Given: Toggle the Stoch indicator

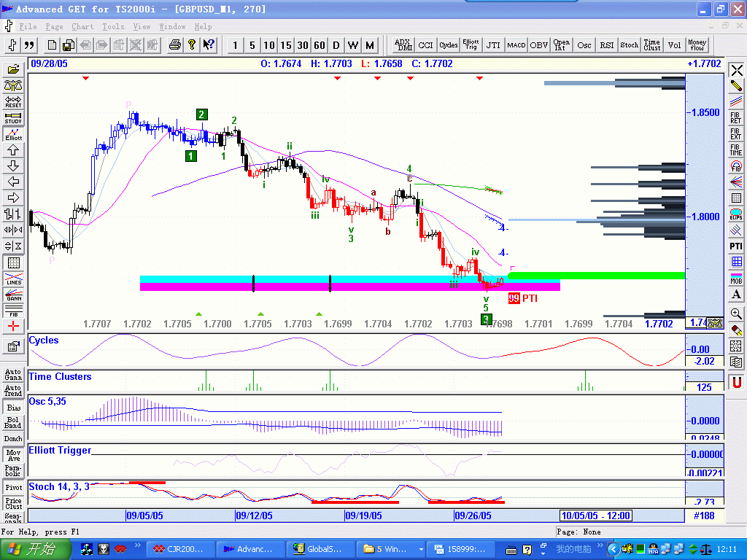Looking at the screenshot, I should [629, 45].
